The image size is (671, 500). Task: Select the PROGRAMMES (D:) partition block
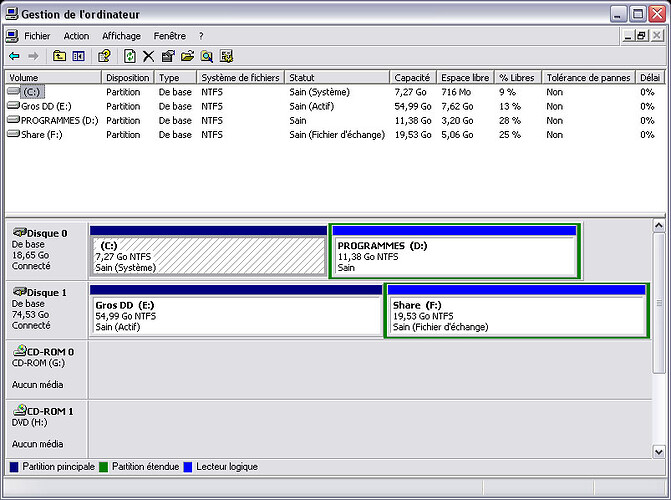click(x=455, y=256)
